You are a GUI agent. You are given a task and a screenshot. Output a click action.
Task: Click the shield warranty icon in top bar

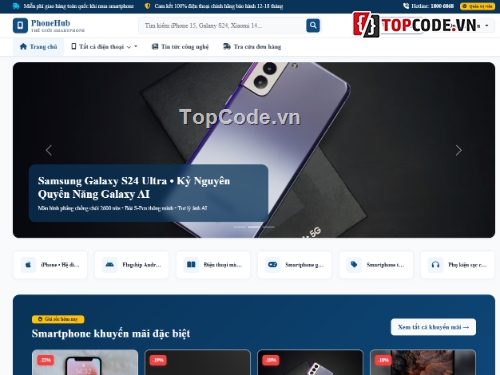147,6
